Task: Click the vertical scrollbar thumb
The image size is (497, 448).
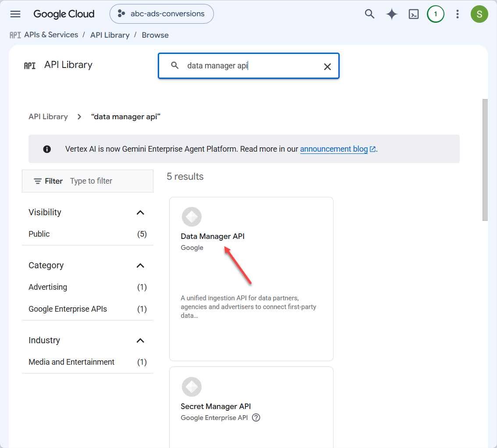Action: (x=485, y=160)
